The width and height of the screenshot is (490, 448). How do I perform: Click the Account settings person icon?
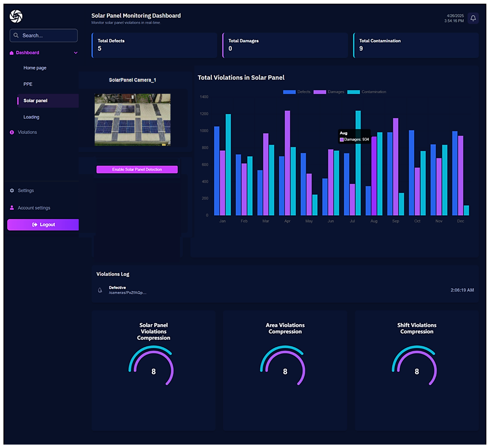[12, 208]
